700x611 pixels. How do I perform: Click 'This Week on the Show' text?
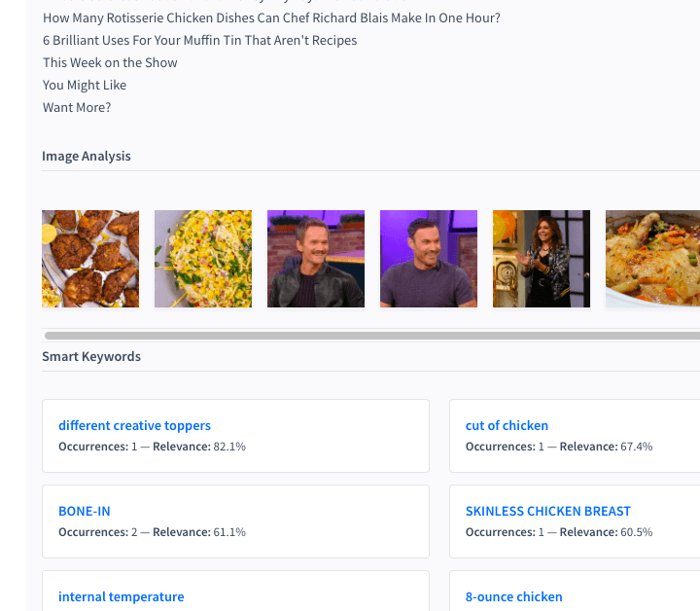(x=110, y=62)
